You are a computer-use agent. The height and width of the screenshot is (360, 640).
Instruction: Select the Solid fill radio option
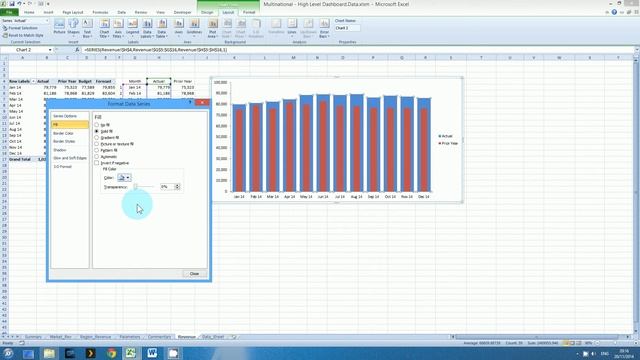pos(97,131)
